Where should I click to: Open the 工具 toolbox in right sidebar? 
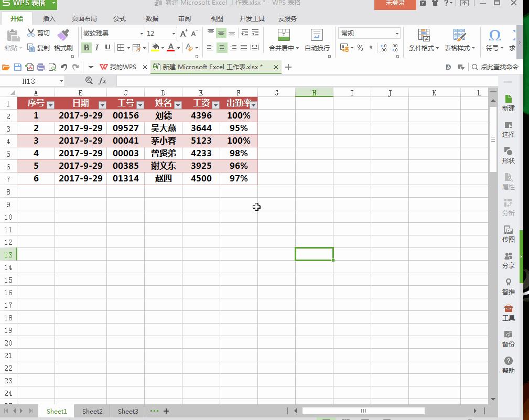508,313
